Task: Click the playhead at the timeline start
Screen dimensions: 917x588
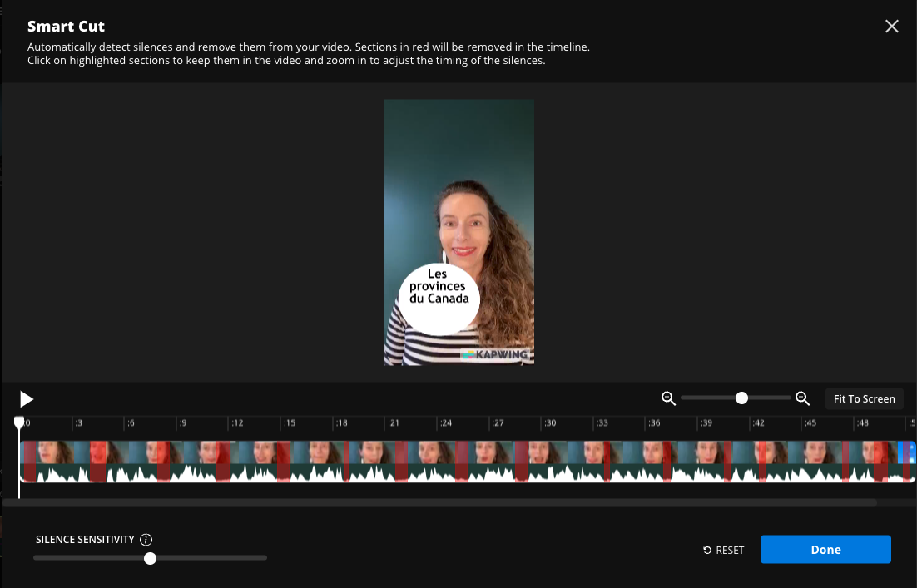Action: point(19,422)
